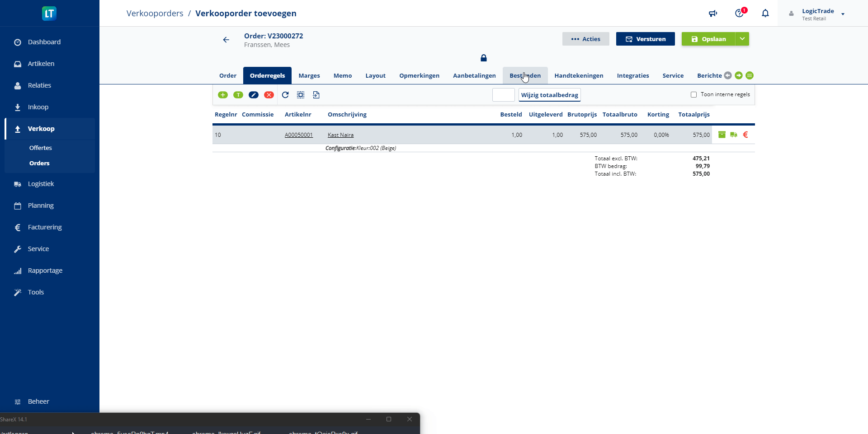Add a new order line with green plus
The height and width of the screenshot is (434, 868).
[x=223, y=95]
